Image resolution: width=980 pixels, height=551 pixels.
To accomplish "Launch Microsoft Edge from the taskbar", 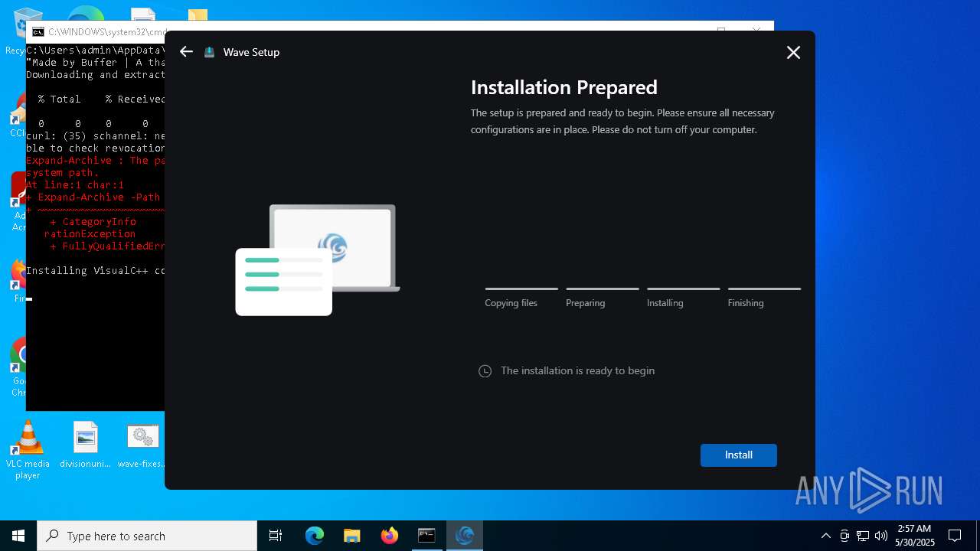I will click(x=315, y=536).
